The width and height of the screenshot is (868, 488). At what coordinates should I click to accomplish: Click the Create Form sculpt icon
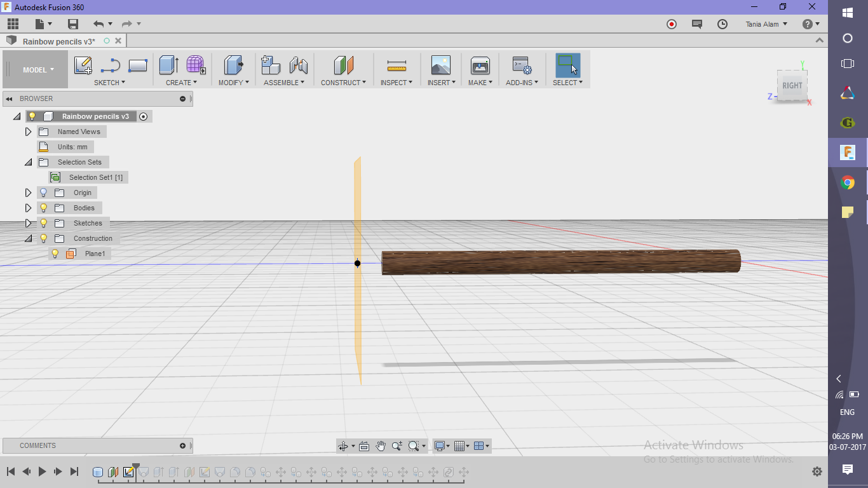[196, 65]
